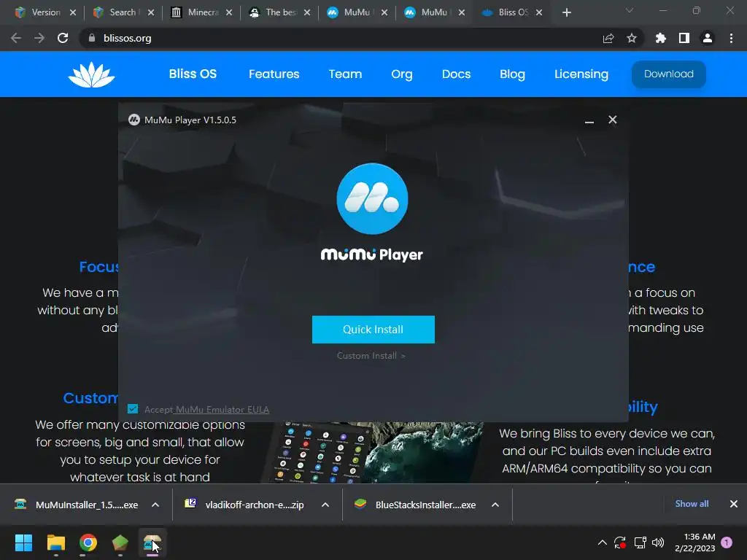Close the Bliss OS tab

539,12
